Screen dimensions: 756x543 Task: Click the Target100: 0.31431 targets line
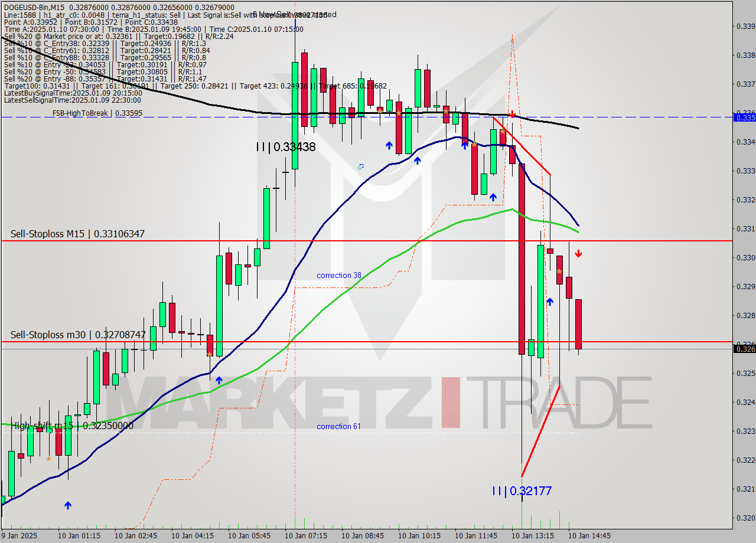[x=195, y=86]
